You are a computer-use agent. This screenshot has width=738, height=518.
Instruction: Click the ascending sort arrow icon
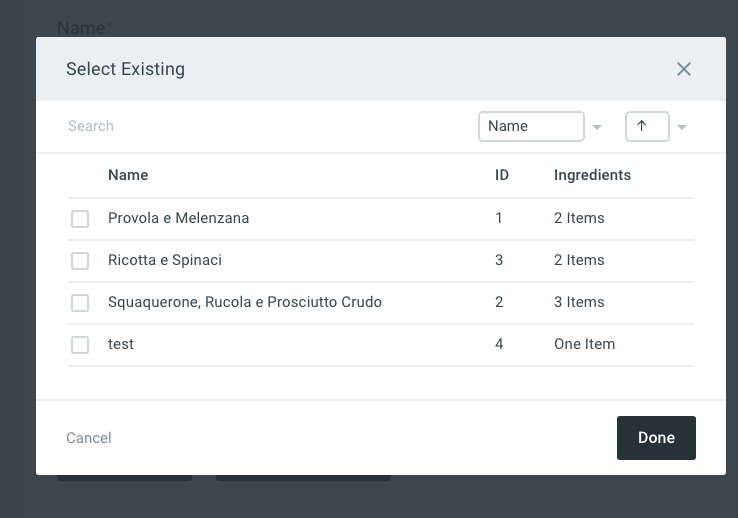pos(642,126)
